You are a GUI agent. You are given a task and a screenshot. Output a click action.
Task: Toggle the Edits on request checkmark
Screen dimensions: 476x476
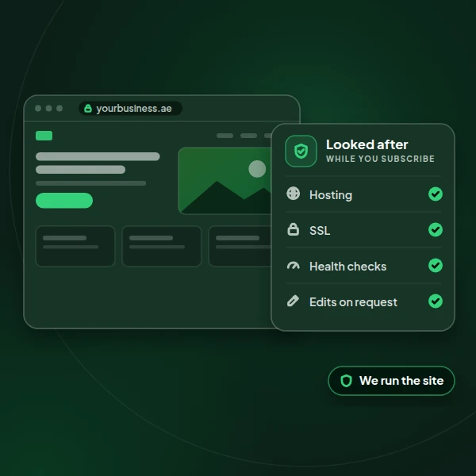tap(436, 301)
